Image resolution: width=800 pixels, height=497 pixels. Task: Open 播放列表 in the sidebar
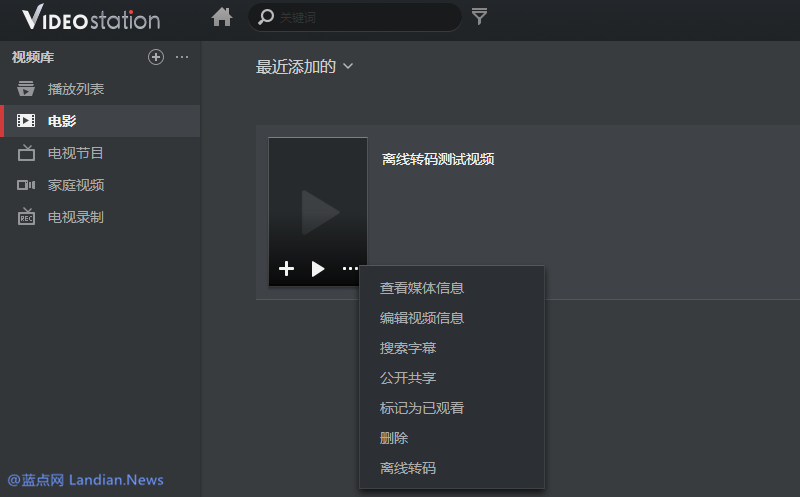click(x=76, y=89)
